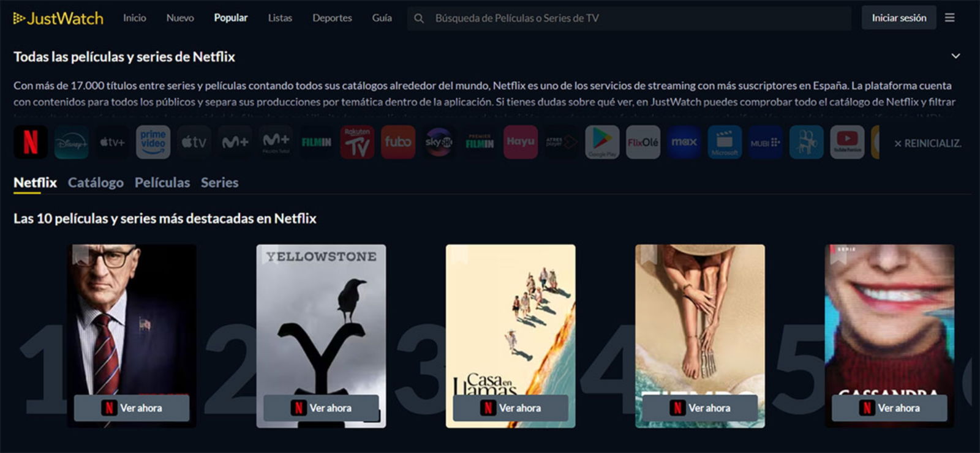Screen dimensions: 980x453
Task: Pick the fubo provider icon
Action: pos(398,142)
